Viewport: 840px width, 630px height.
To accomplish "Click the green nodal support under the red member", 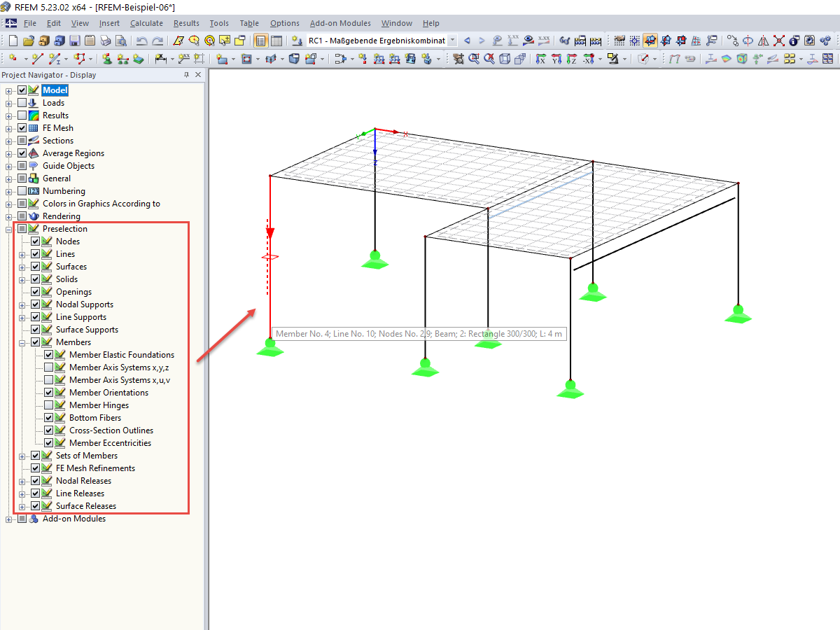I will tap(270, 346).
